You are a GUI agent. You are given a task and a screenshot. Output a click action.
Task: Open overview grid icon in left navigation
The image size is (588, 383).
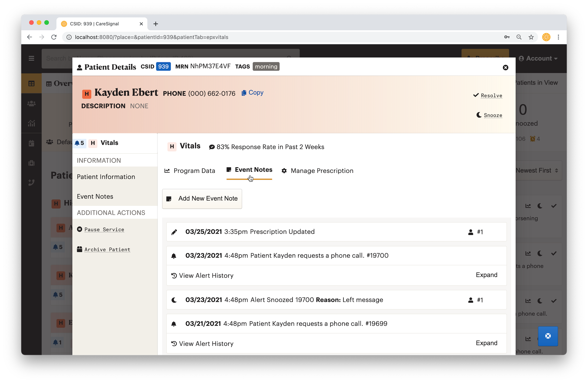[x=31, y=84]
